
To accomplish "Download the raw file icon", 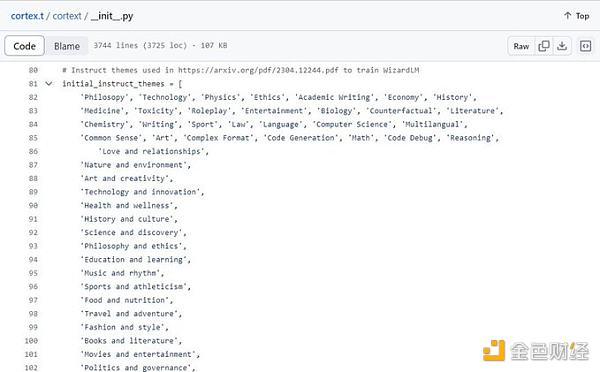I will [x=562, y=46].
